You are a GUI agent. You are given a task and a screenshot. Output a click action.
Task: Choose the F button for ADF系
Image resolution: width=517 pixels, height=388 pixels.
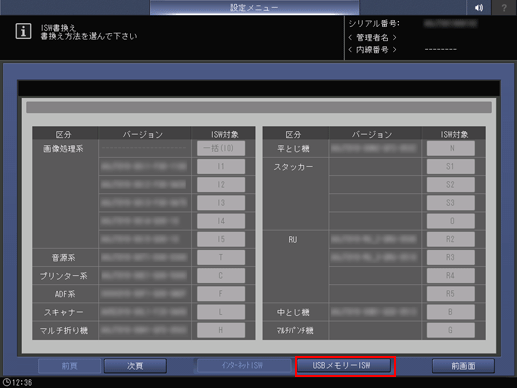point(221,294)
